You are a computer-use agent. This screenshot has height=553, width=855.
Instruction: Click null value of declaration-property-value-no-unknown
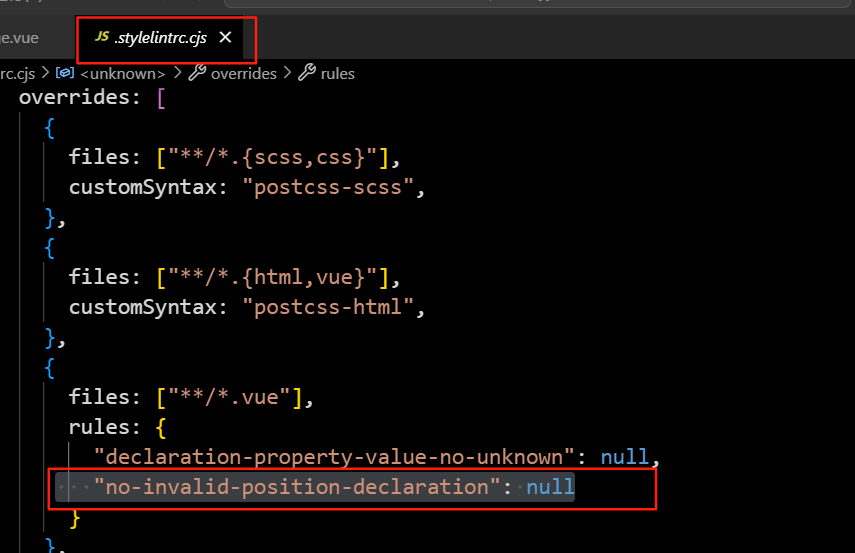tap(624, 457)
